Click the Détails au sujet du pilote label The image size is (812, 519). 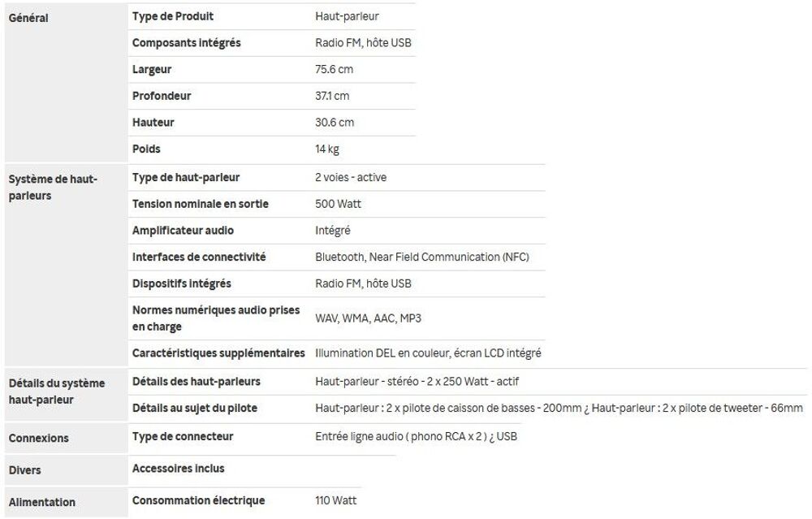coord(195,409)
